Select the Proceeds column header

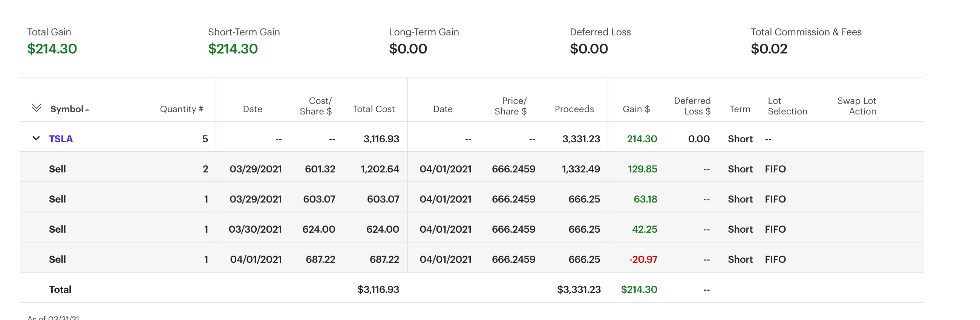pos(574,109)
